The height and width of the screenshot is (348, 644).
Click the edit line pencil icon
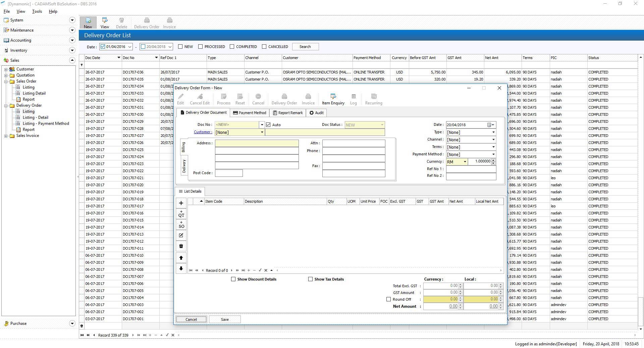click(x=181, y=236)
